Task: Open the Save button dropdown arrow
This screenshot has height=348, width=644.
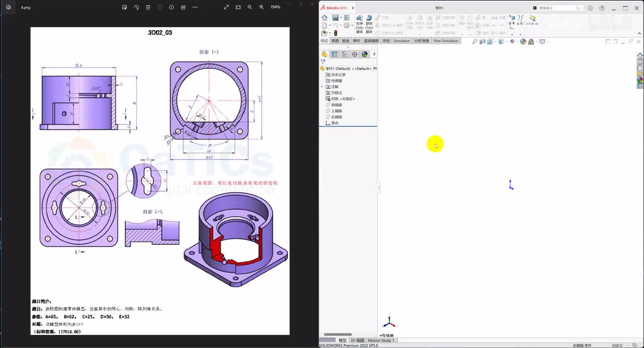Action: (341, 18)
